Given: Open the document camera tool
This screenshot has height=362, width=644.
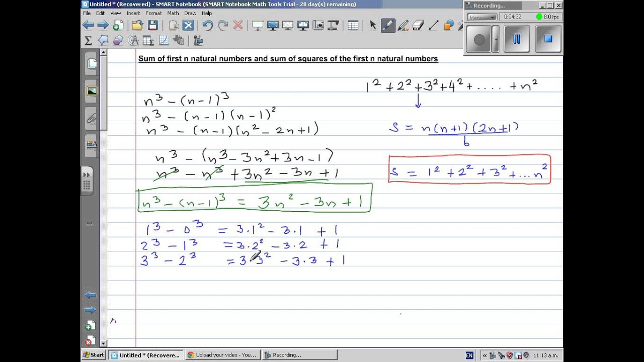Looking at the screenshot, I should tap(333, 25).
